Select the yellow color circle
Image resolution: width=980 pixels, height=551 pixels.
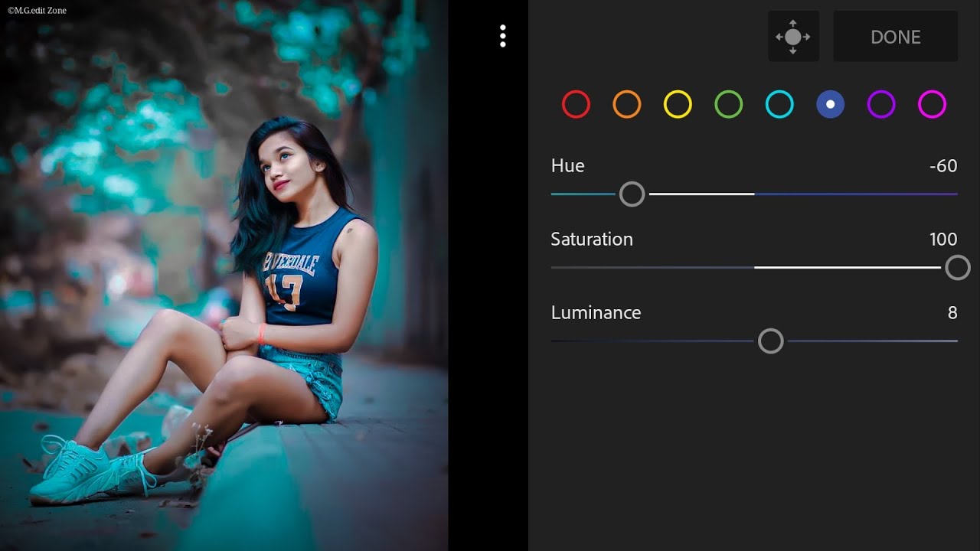pos(678,104)
